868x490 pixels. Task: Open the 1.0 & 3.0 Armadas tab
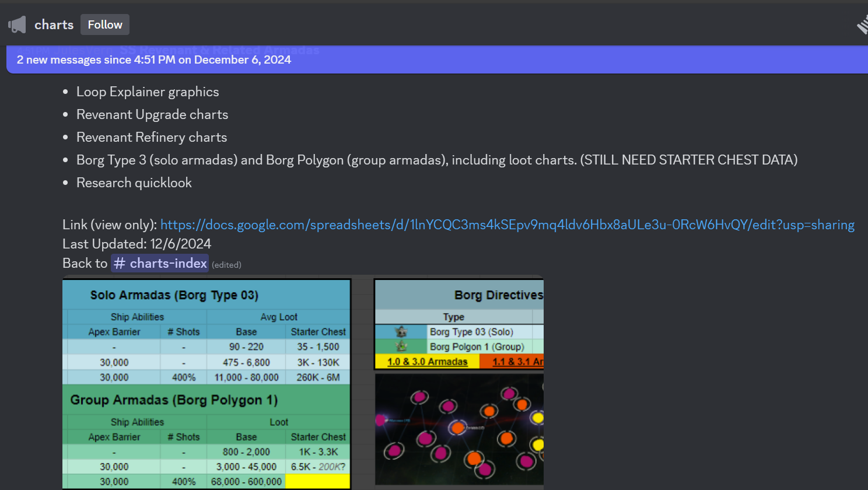(x=427, y=362)
